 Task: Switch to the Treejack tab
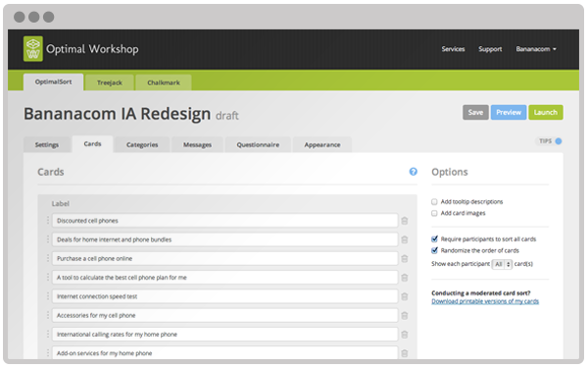point(110,82)
